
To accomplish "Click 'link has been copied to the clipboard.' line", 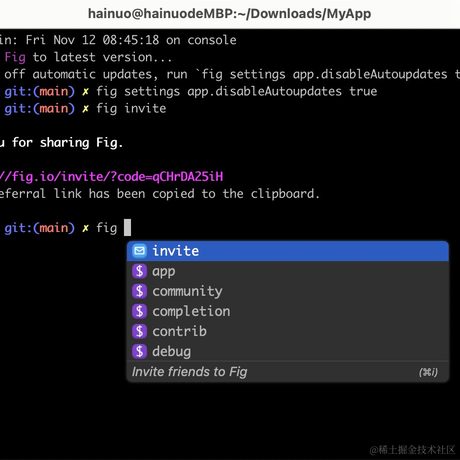I will point(187,193).
